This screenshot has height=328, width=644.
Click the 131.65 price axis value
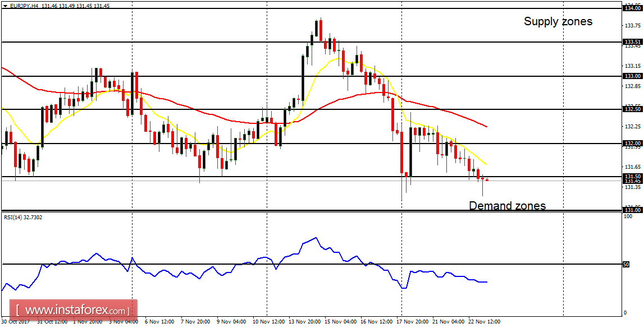pos(633,167)
